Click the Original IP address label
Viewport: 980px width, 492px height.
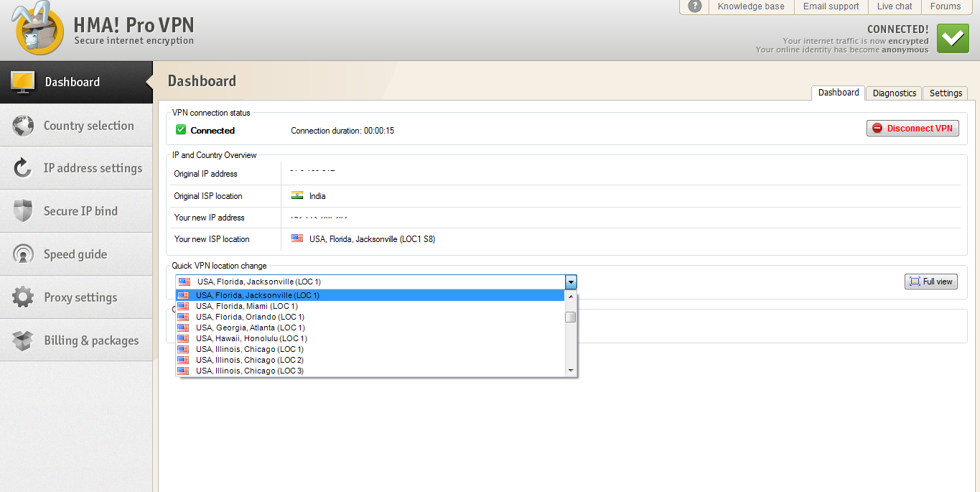point(205,174)
